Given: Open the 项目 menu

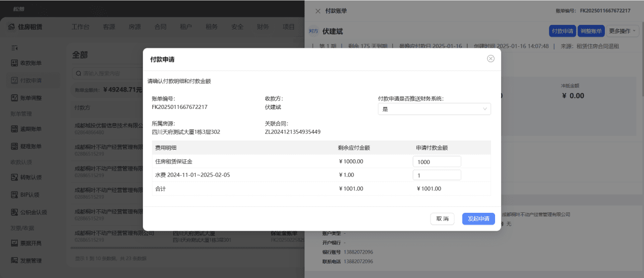Looking at the screenshot, I should click(289, 27).
